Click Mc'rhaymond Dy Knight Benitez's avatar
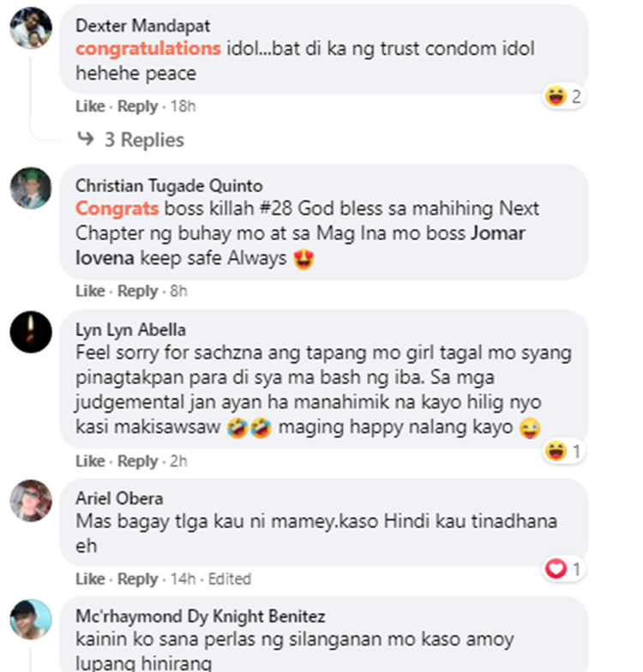The image size is (643, 672). [31, 619]
